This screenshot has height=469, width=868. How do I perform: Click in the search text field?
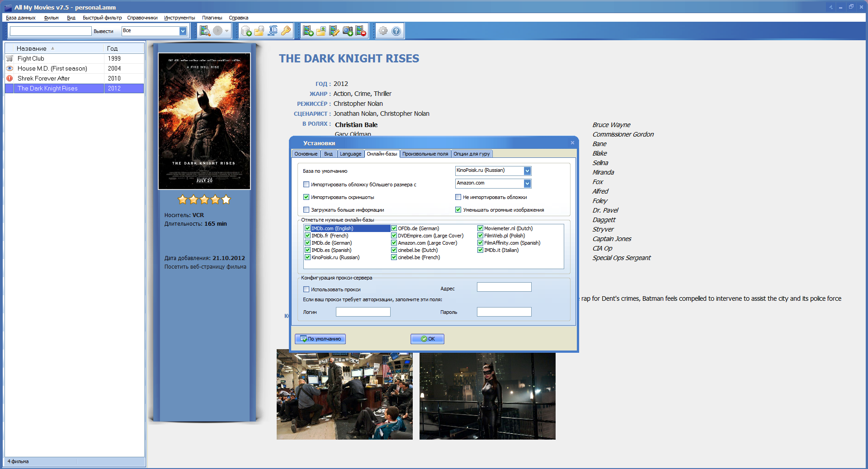(x=51, y=31)
